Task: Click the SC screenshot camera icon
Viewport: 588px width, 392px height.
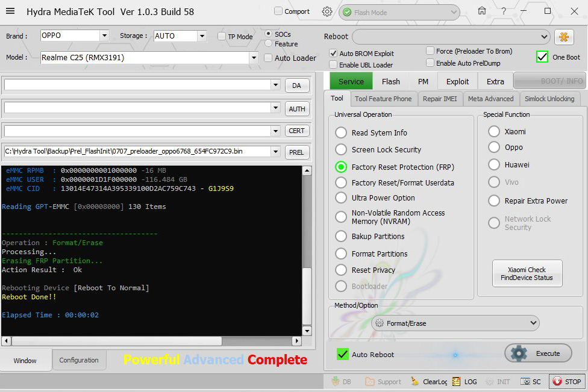Action: [x=526, y=381]
